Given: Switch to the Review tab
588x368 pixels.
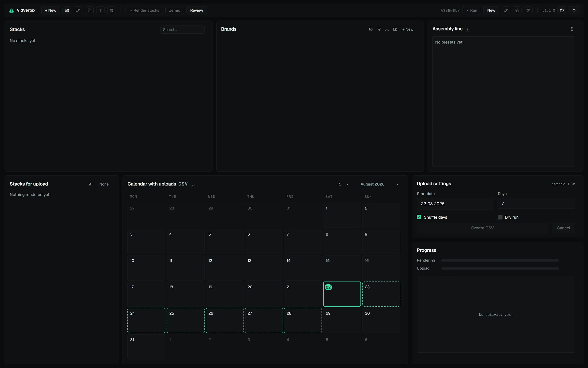Looking at the screenshot, I should tap(197, 10).
